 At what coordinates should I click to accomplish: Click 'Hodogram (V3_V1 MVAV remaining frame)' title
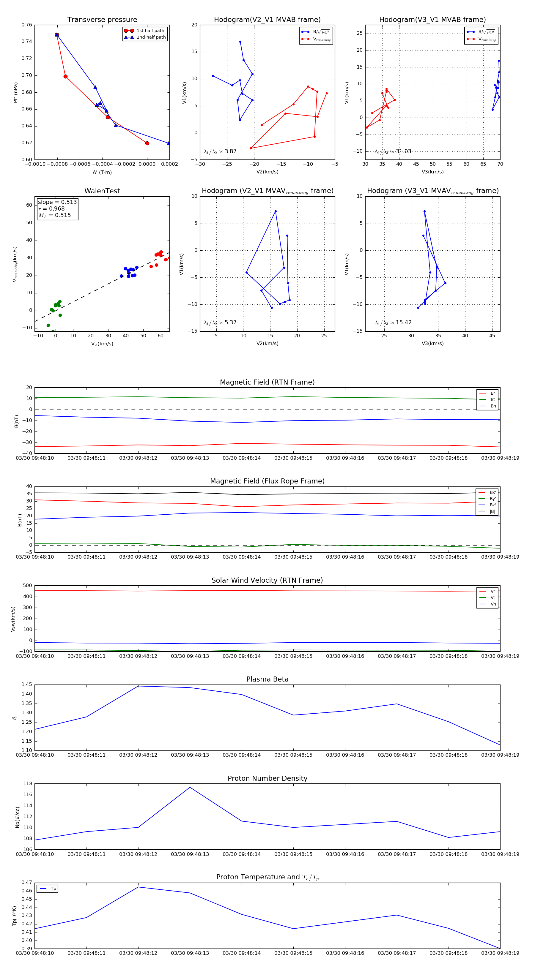point(432,191)
